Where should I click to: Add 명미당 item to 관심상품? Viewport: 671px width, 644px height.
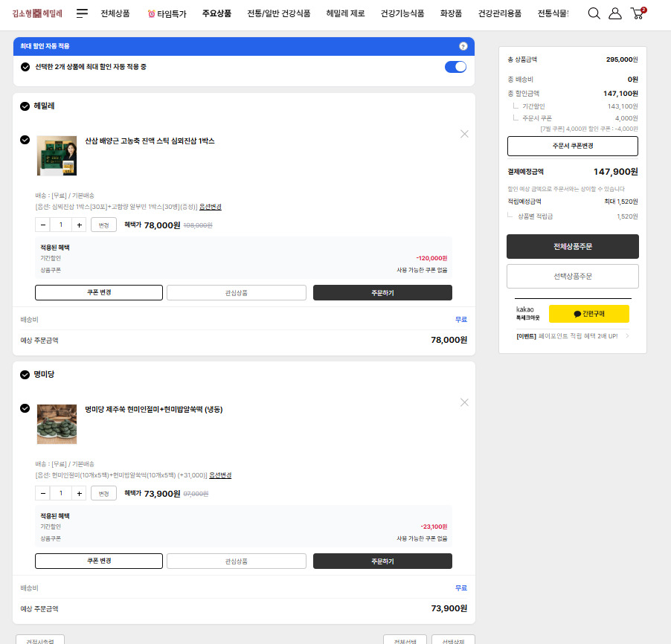click(x=237, y=561)
